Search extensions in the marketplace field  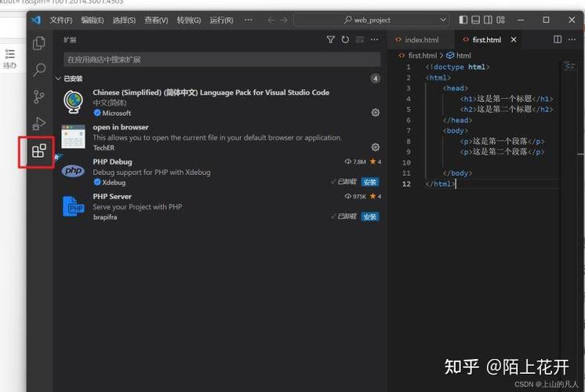(222, 60)
